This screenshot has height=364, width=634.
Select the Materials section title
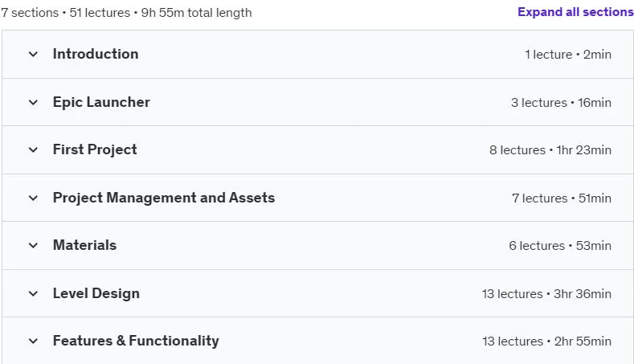84,245
